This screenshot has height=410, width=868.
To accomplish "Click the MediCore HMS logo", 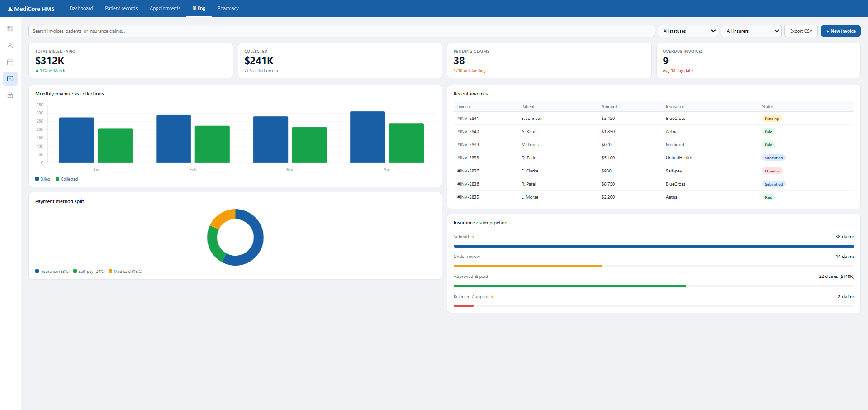I will click(x=31, y=9).
